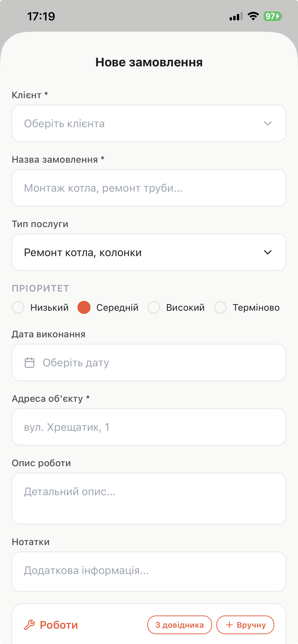Focus the Адреса об'єкту input field
298x644 pixels.
149,427
